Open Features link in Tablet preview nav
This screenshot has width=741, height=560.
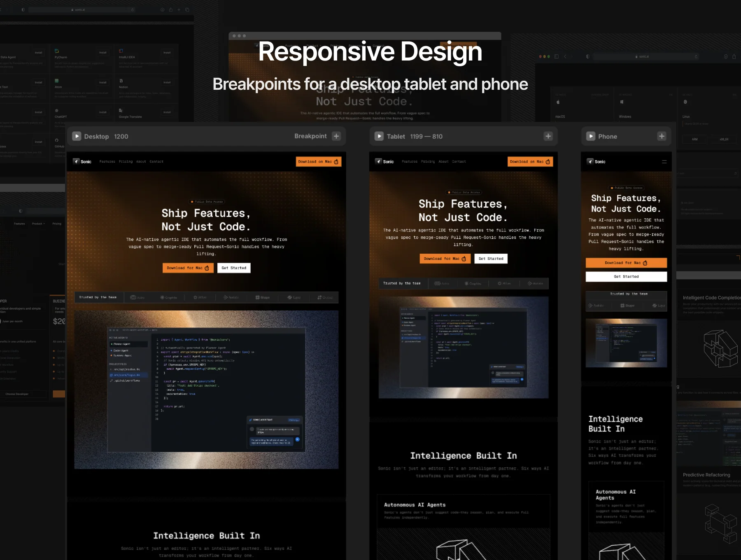409,161
